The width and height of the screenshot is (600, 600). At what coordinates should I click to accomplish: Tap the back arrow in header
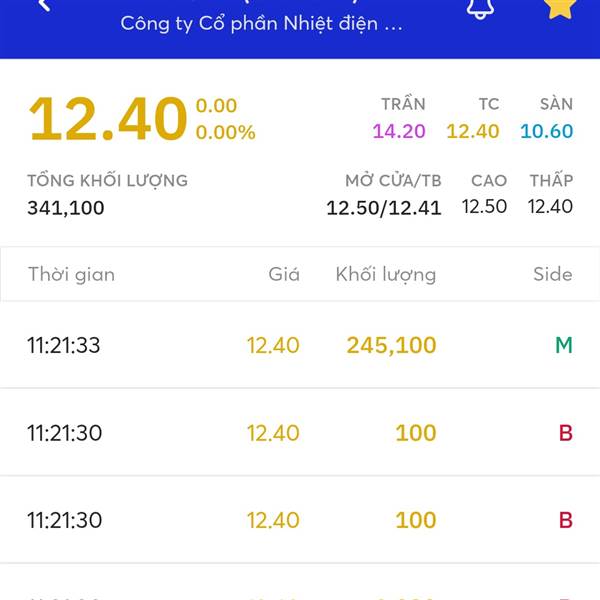tap(43, 5)
